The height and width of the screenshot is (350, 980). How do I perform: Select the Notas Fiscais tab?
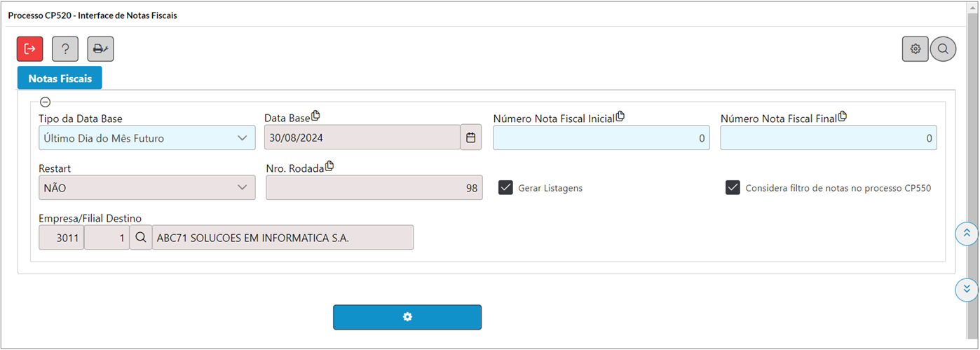60,78
